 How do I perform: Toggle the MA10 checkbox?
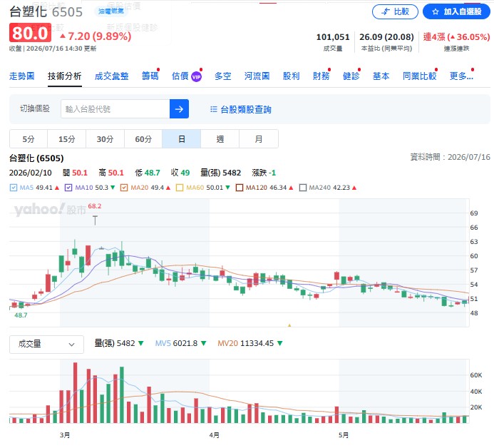(x=68, y=188)
